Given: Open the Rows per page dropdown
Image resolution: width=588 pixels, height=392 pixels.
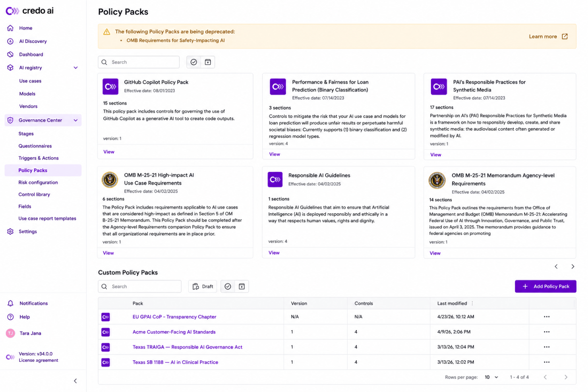Looking at the screenshot, I should (491, 377).
